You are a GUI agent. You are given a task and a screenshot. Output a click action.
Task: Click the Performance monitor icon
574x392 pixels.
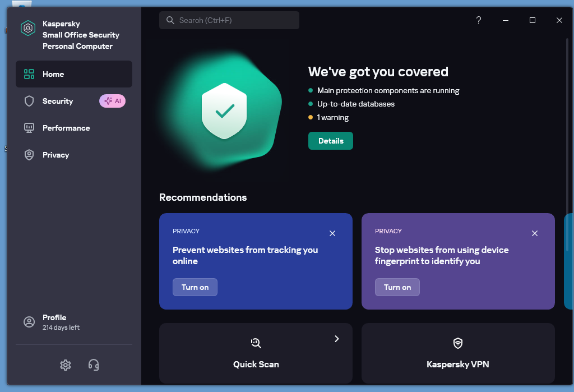point(29,128)
